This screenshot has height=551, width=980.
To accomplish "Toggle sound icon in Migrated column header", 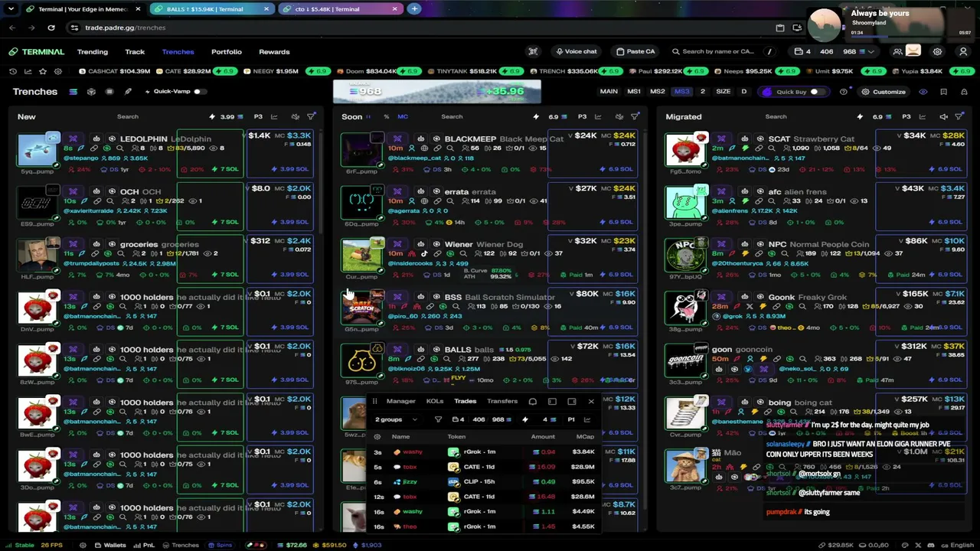I will pos(943,116).
